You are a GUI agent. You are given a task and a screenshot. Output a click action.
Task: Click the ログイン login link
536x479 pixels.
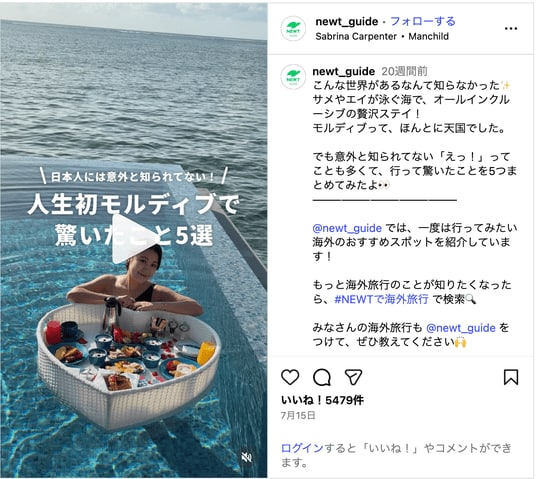click(302, 448)
